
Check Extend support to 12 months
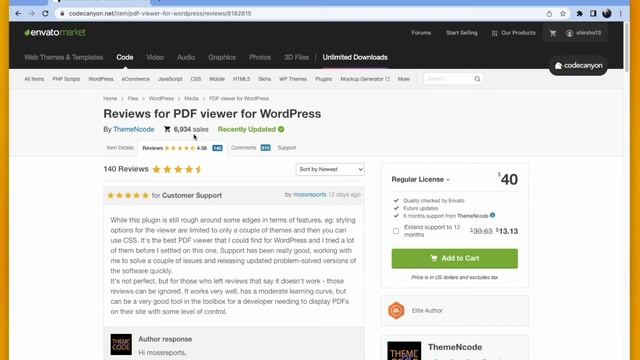coord(396,231)
